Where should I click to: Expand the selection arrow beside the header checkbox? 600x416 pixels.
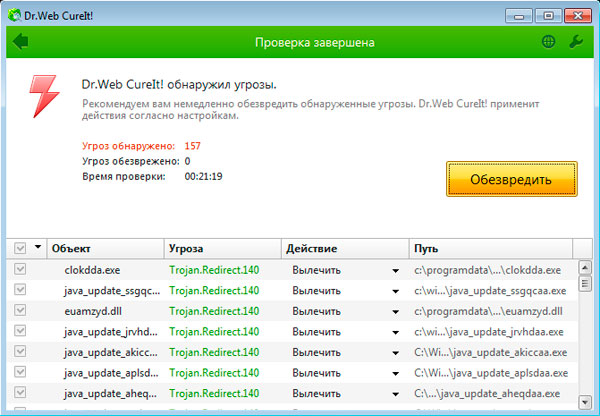(38, 247)
